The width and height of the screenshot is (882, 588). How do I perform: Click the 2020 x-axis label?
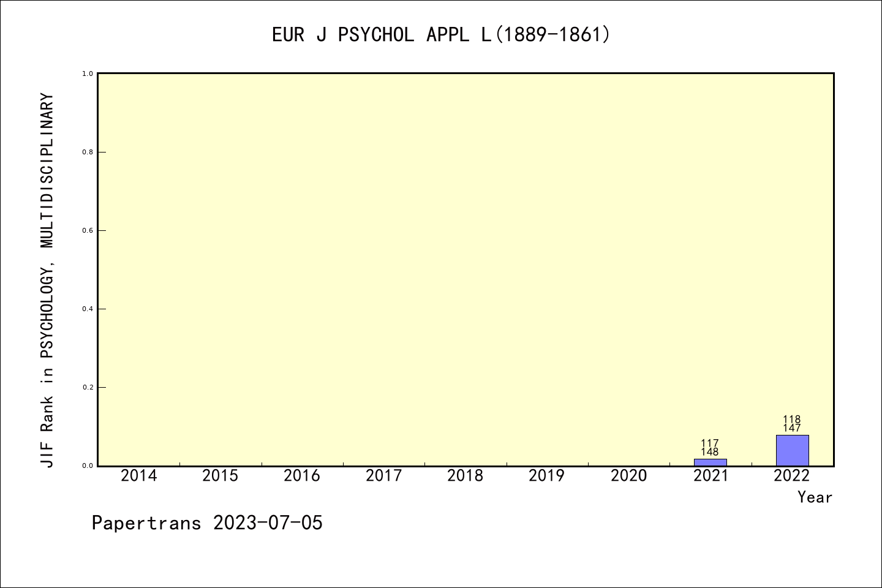[x=629, y=476]
